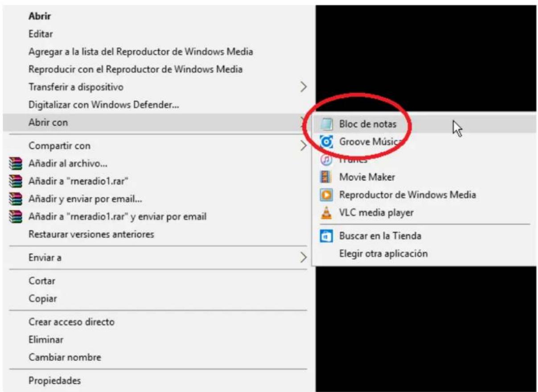Select Crear acceso directo

coord(71,322)
